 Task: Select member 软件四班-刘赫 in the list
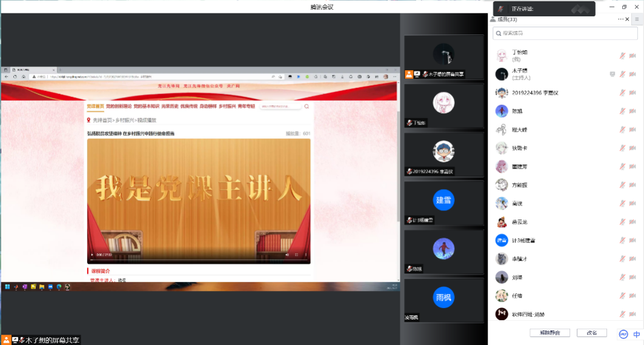click(528, 314)
